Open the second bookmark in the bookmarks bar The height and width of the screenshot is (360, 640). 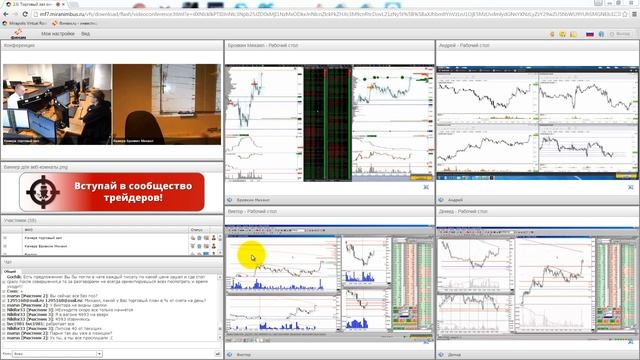(x=75, y=24)
